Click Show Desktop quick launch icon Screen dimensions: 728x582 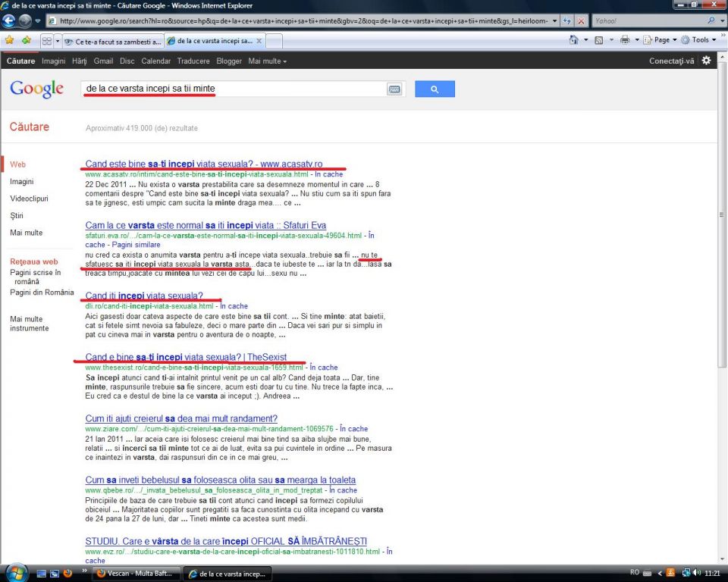pyautogui.click(x=41, y=574)
